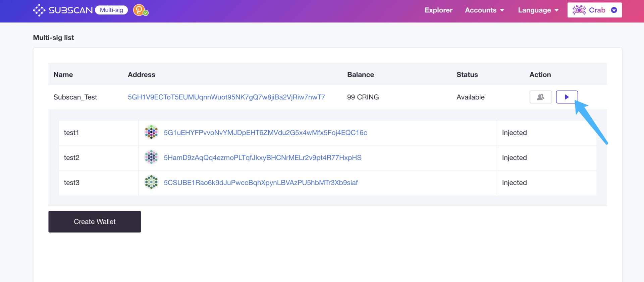644x282 pixels.
Task: Click the Available status text
Action: pyautogui.click(x=470, y=97)
